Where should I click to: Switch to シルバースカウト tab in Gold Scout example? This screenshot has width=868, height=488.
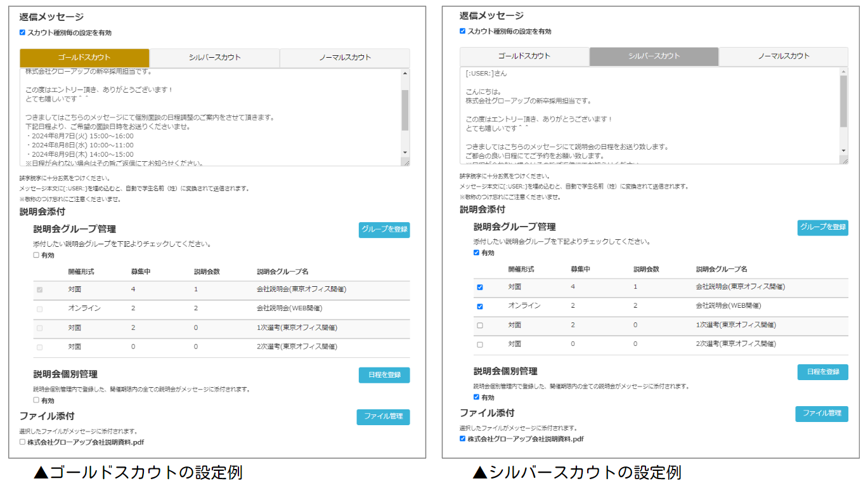214,58
